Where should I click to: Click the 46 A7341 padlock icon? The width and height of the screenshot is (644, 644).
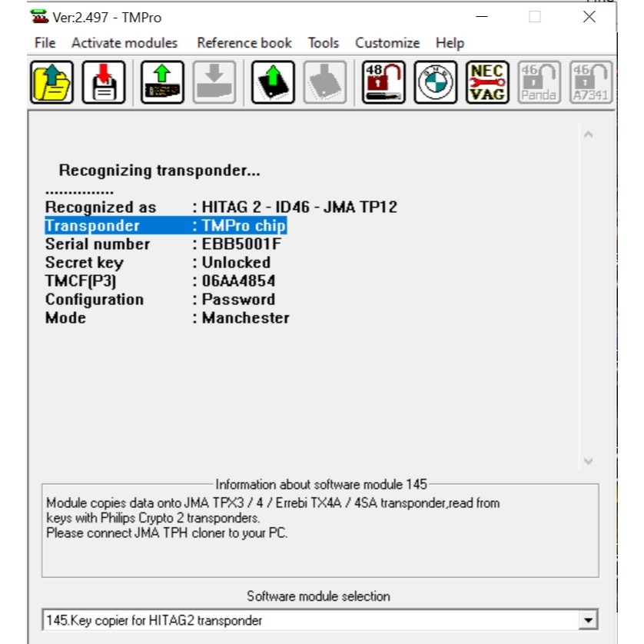coord(591,82)
